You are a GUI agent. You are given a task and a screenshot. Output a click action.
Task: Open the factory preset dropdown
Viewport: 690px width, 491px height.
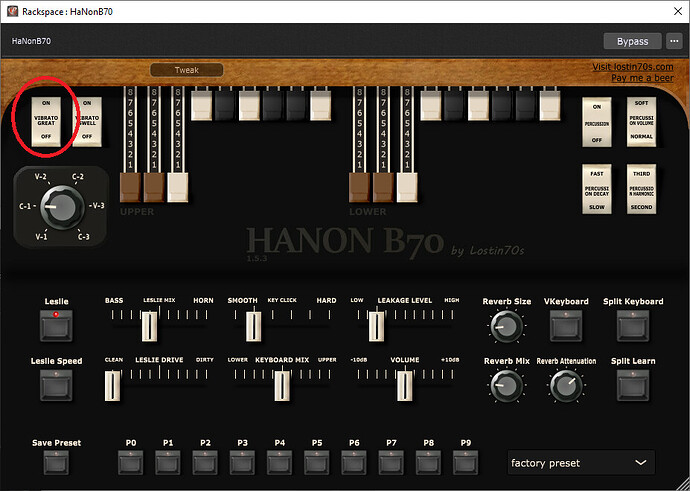(x=581, y=462)
